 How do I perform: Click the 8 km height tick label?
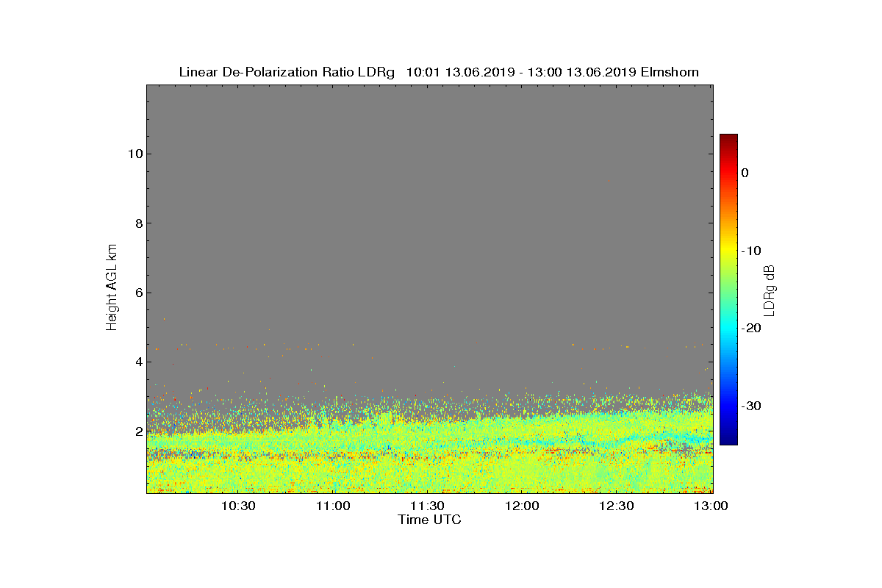coord(138,223)
